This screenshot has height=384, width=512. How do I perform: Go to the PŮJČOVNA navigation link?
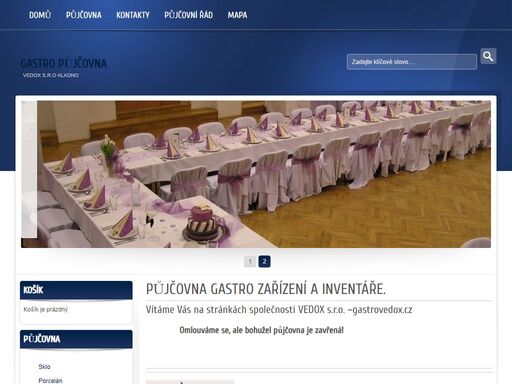(84, 15)
